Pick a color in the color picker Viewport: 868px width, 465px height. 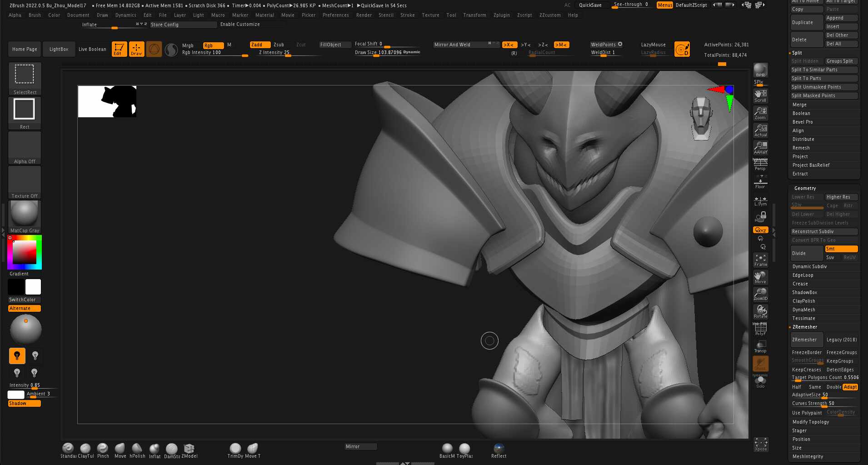click(x=25, y=252)
